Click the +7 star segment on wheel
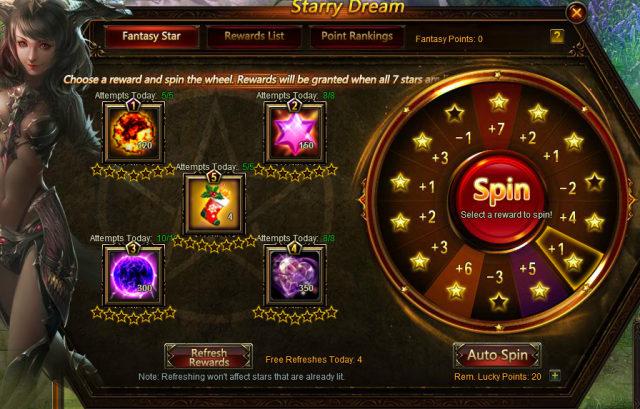This screenshot has height=409, width=640. point(497,114)
